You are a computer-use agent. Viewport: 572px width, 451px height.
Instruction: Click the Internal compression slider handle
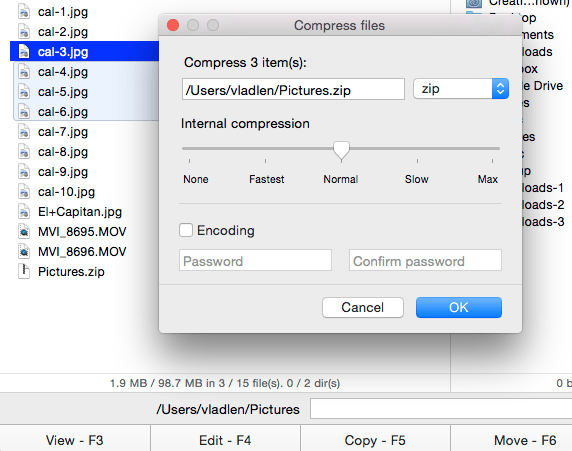pos(341,151)
